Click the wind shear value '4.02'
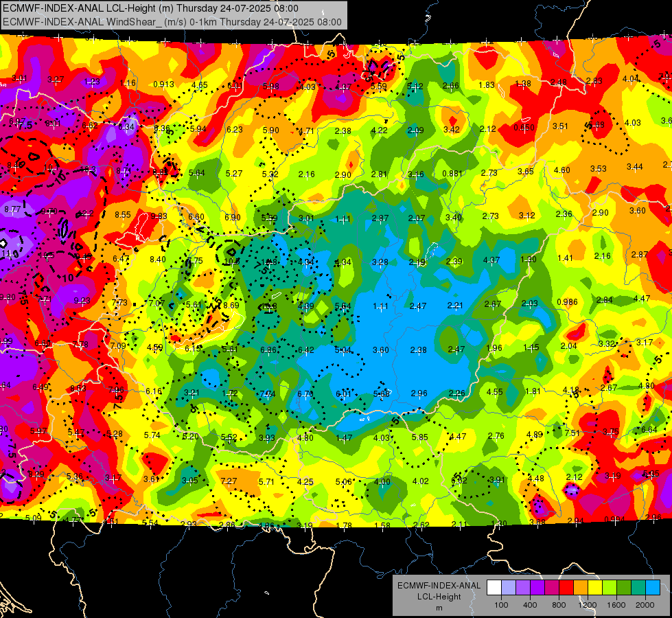The height and width of the screenshot is (618, 672). tap(420, 481)
